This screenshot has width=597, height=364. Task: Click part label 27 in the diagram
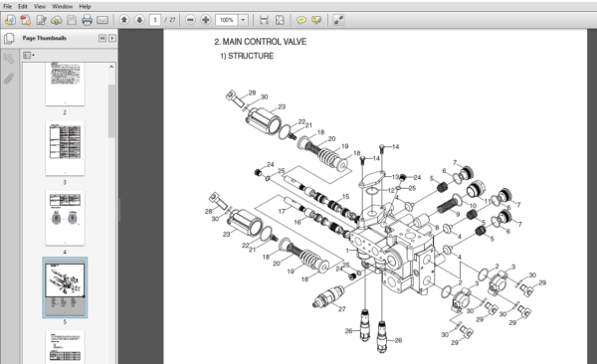click(342, 308)
